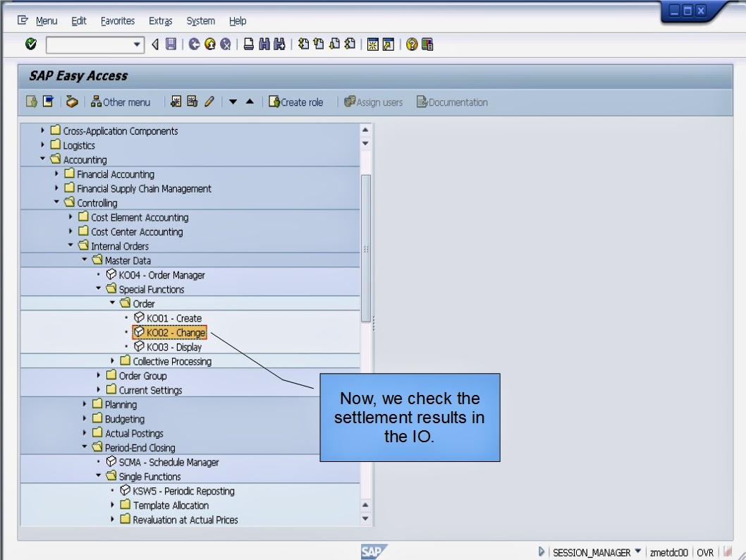Click the Find Next binoculars icon
This screenshot has height=560, width=746.
[x=280, y=44]
